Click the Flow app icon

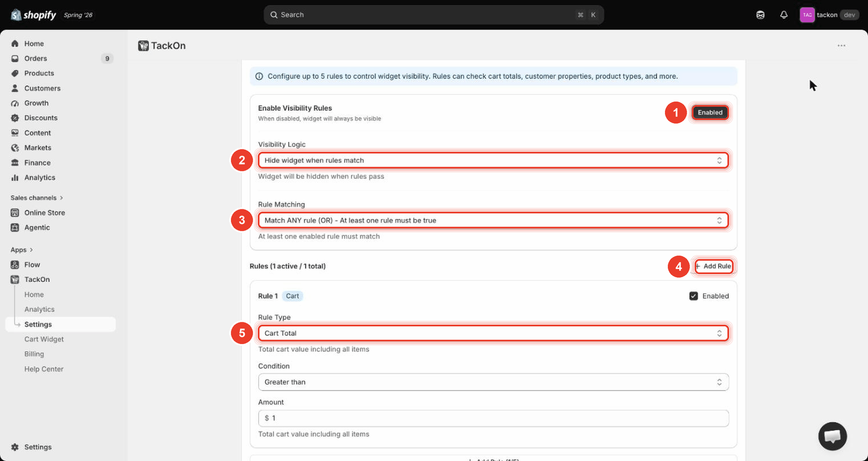point(15,265)
